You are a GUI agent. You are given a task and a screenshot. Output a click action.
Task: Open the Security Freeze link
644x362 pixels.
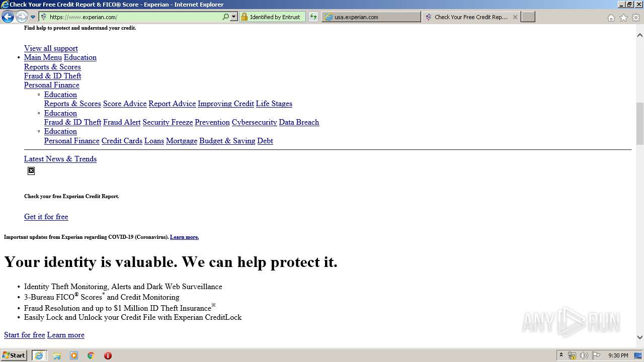click(168, 122)
